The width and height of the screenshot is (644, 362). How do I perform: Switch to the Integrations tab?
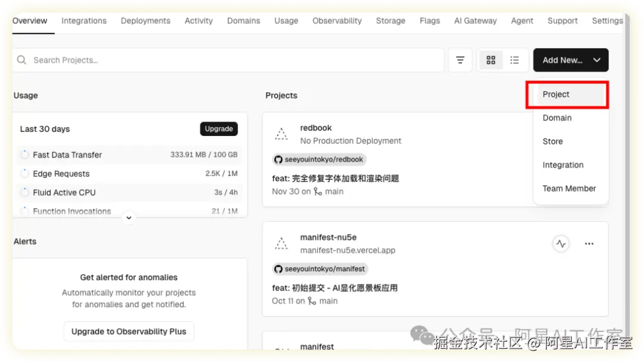(84, 21)
